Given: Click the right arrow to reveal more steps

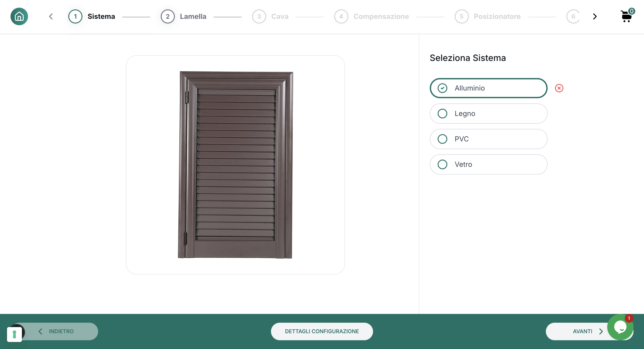Looking at the screenshot, I should (x=595, y=16).
